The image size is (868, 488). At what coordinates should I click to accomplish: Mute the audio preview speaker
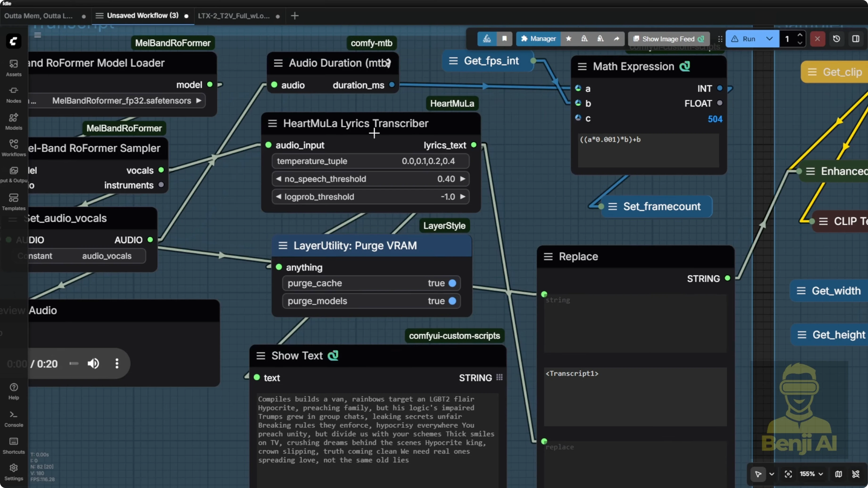(x=93, y=363)
